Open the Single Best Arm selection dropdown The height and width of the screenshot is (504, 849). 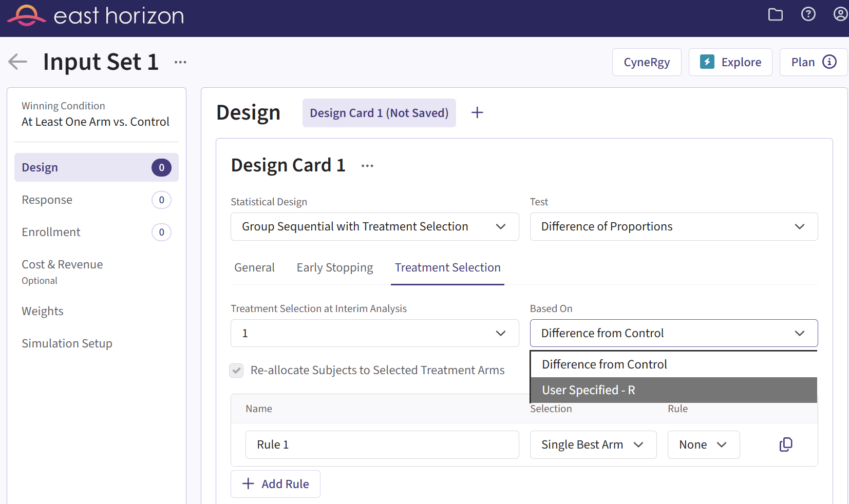tap(593, 444)
